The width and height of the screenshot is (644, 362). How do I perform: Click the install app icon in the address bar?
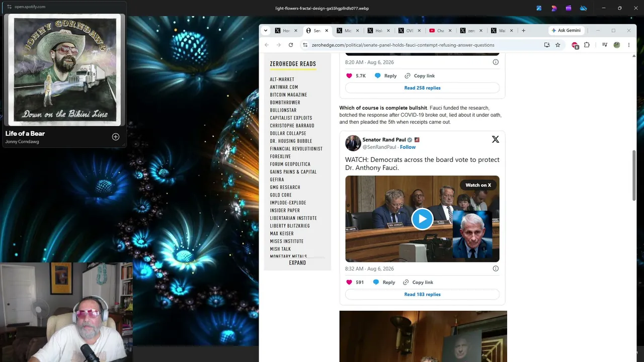click(x=547, y=45)
